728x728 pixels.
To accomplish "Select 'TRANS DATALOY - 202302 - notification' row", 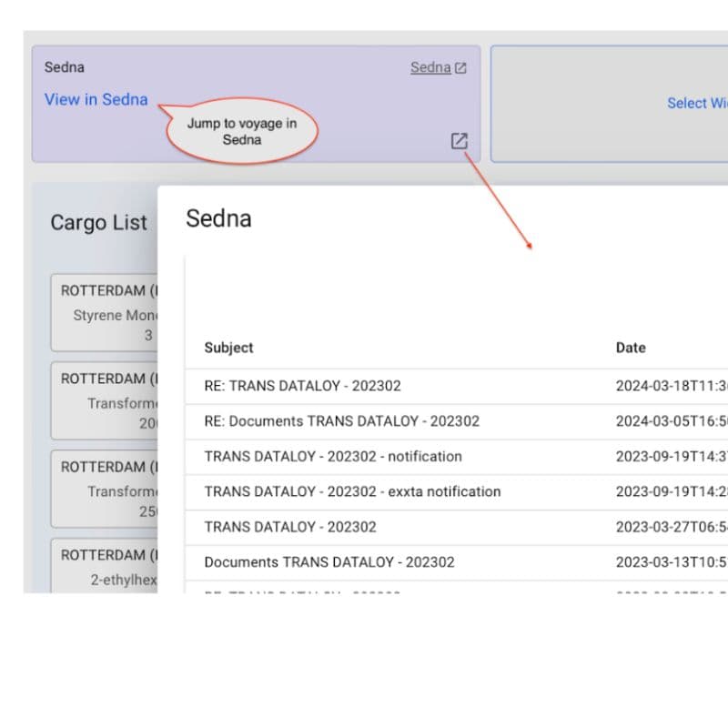I will click(457, 457).
